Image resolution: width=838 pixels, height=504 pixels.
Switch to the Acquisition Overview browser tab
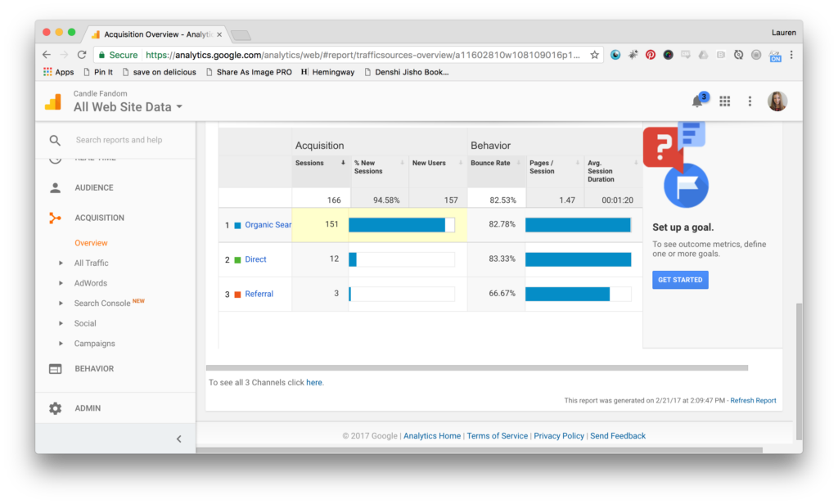pyautogui.click(x=157, y=34)
